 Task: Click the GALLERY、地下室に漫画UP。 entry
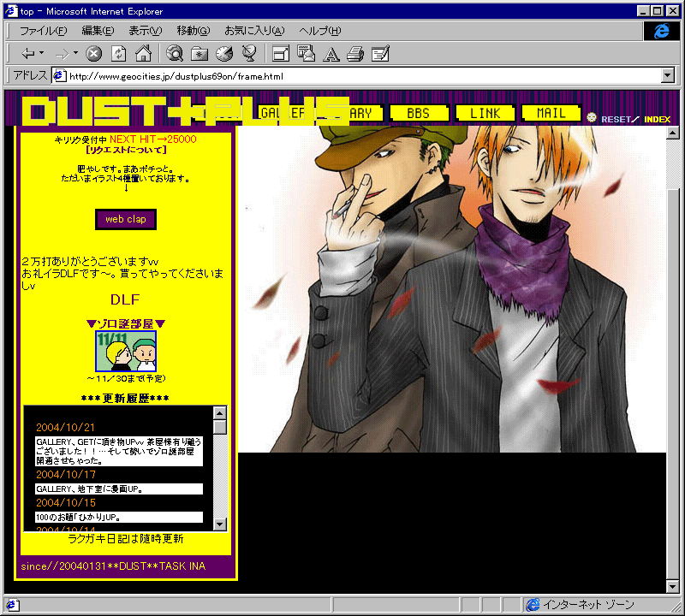[x=119, y=489]
